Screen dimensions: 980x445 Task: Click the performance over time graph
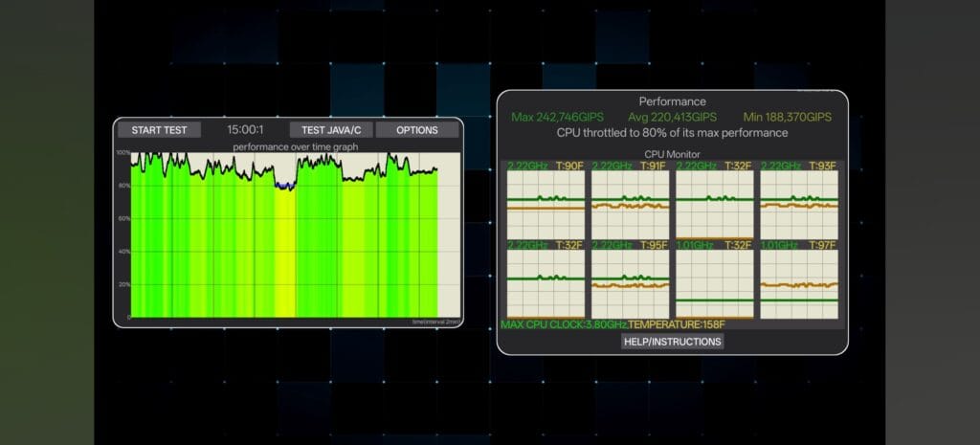pyautogui.click(x=287, y=234)
